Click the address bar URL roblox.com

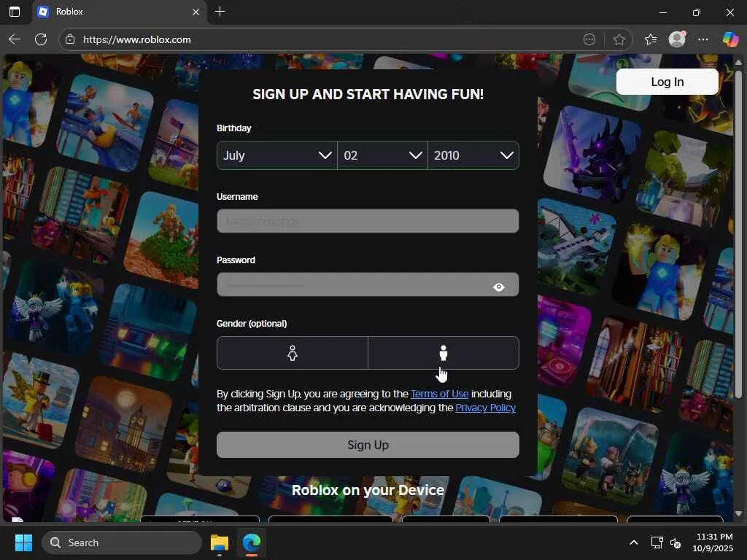click(136, 39)
